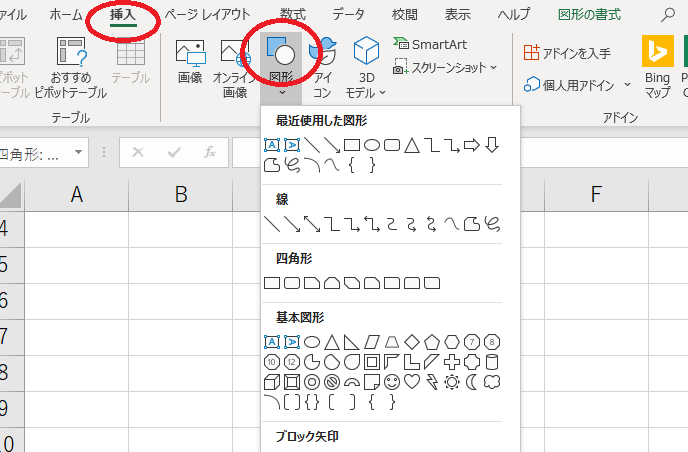The width and height of the screenshot is (688, 452).
Task: Select plain rectangle under 四角形
Action: [x=272, y=283]
